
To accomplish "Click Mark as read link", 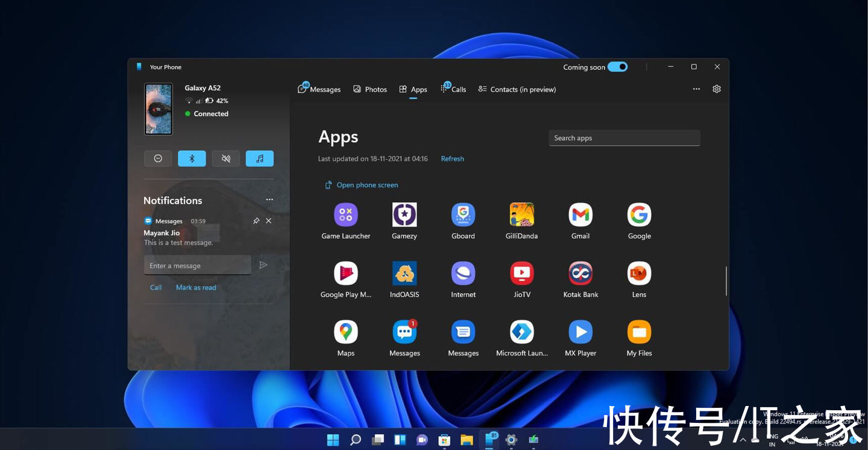I will [x=196, y=287].
